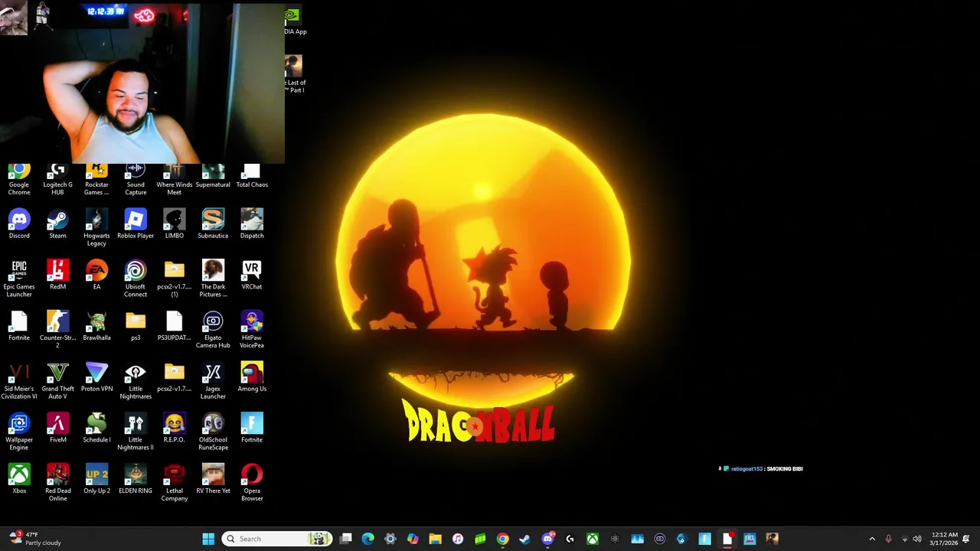Image resolution: width=980 pixels, height=551 pixels.
Task: Click the Sound Capture shortcut label
Action: click(136, 188)
